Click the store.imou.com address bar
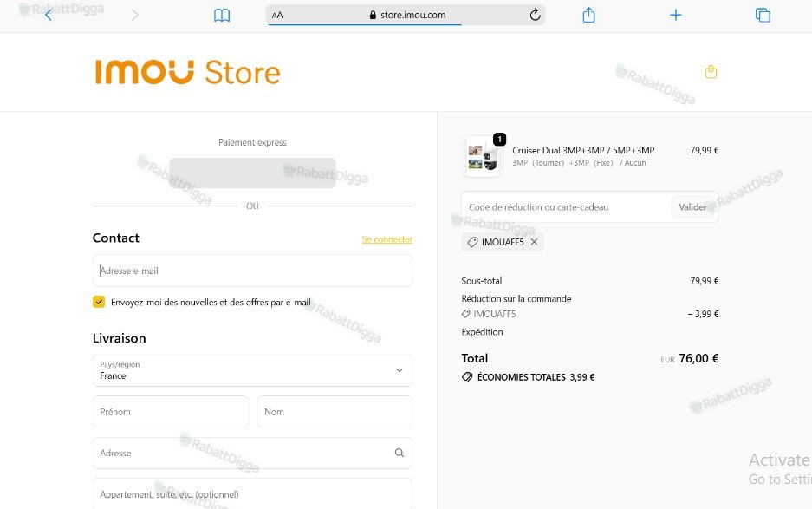 click(407, 15)
